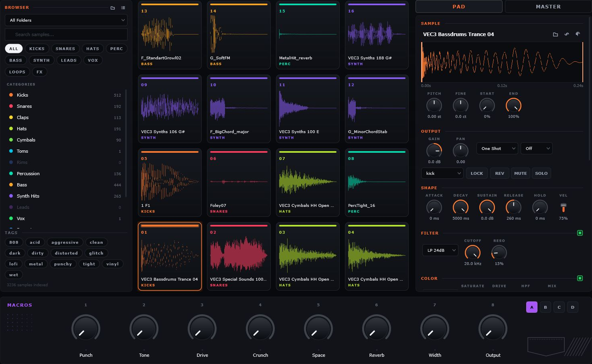Load sample via folder icon beside sample name
Viewport: 592px width, 364px height.
556,34
